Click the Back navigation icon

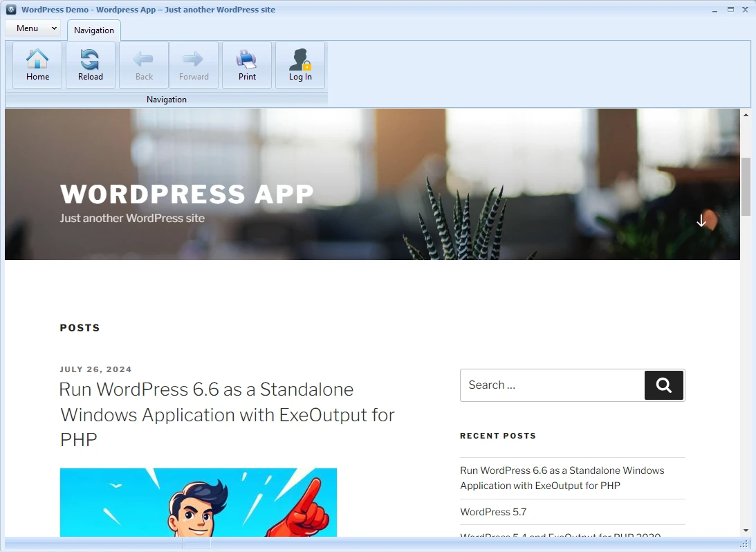(x=143, y=65)
